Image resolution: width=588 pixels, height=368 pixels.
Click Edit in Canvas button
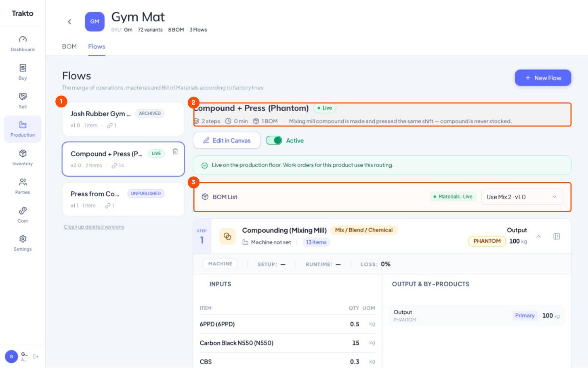tap(227, 141)
